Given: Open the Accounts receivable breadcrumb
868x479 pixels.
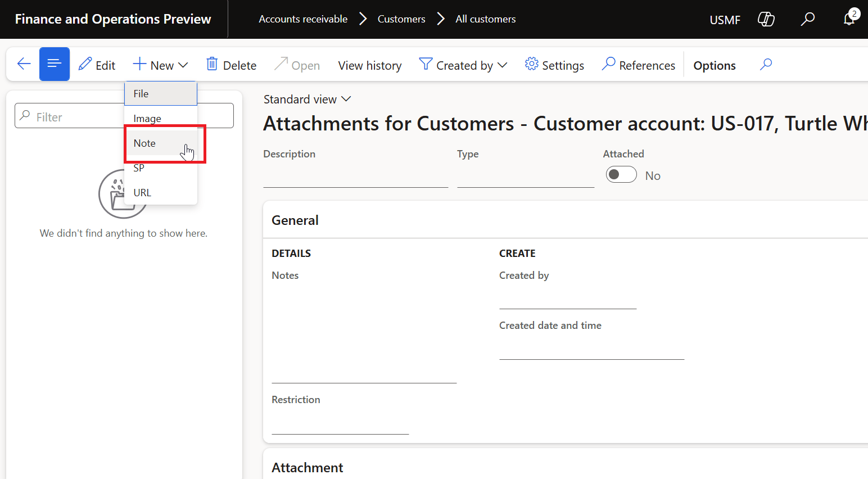Looking at the screenshot, I should tap(303, 19).
